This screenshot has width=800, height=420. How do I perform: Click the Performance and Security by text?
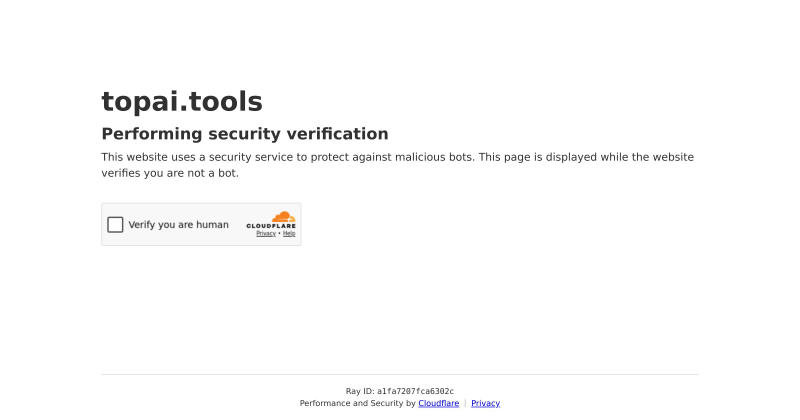click(x=358, y=403)
